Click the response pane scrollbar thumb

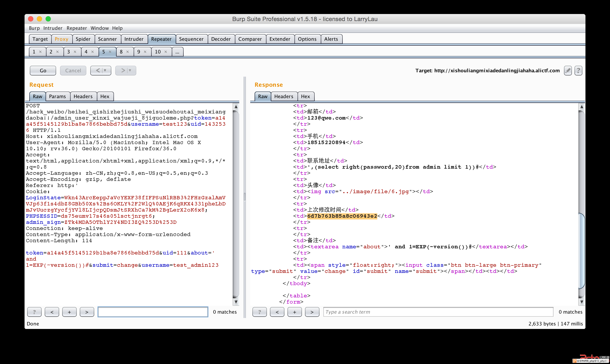tap(582, 251)
